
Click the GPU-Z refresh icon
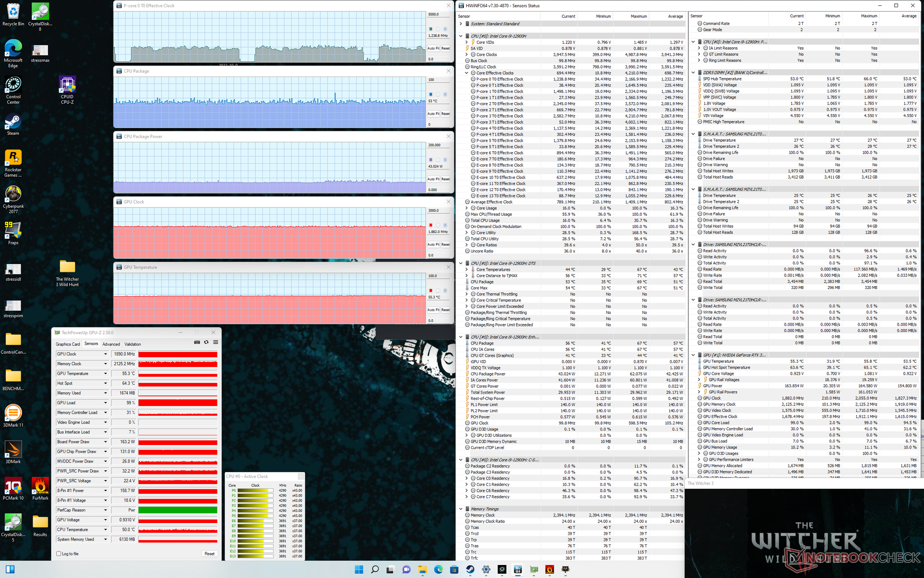(x=206, y=342)
